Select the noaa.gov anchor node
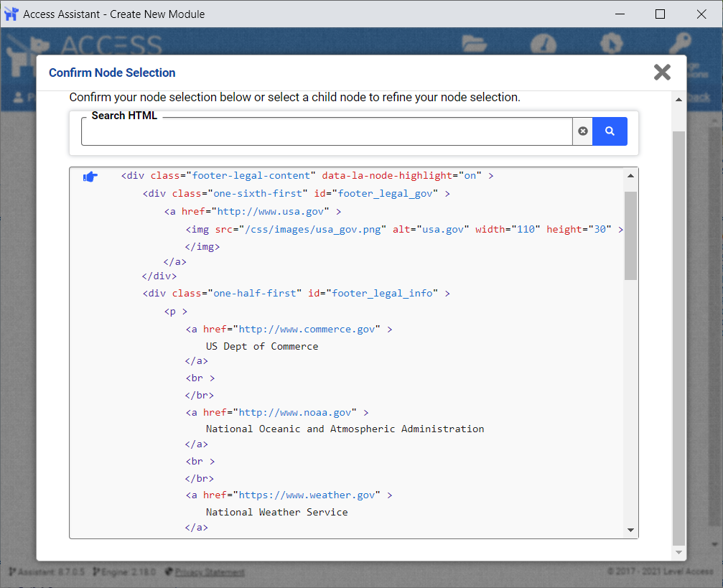The width and height of the screenshot is (723, 588). tap(277, 412)
